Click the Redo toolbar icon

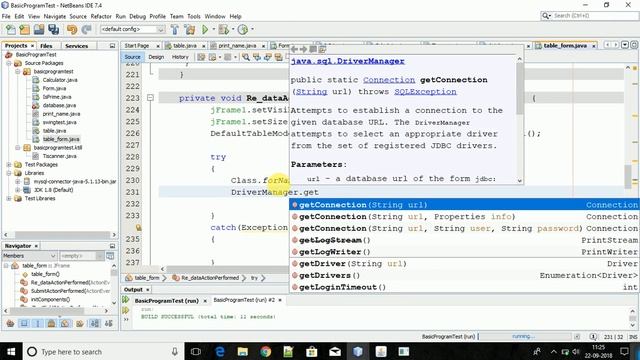pos(86,29)
